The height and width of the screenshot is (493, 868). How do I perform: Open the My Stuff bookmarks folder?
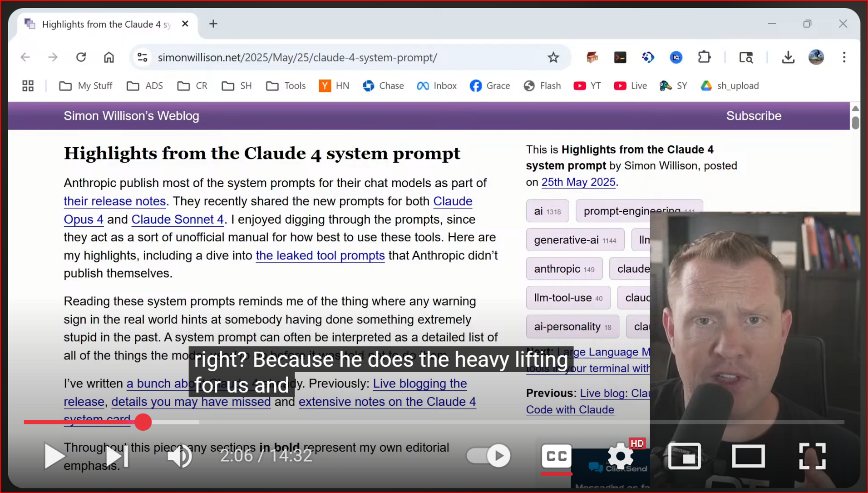click(x=86, y=86)
